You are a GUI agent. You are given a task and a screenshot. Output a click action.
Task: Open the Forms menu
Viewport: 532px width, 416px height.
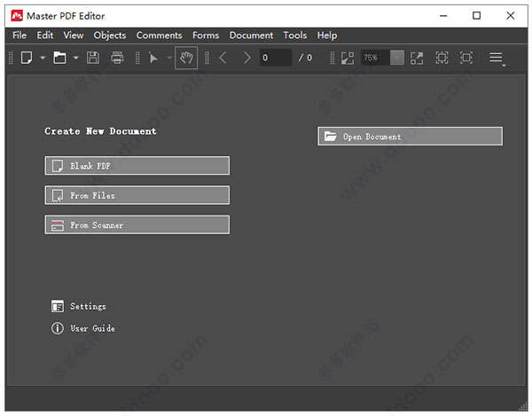pos(206,35)
